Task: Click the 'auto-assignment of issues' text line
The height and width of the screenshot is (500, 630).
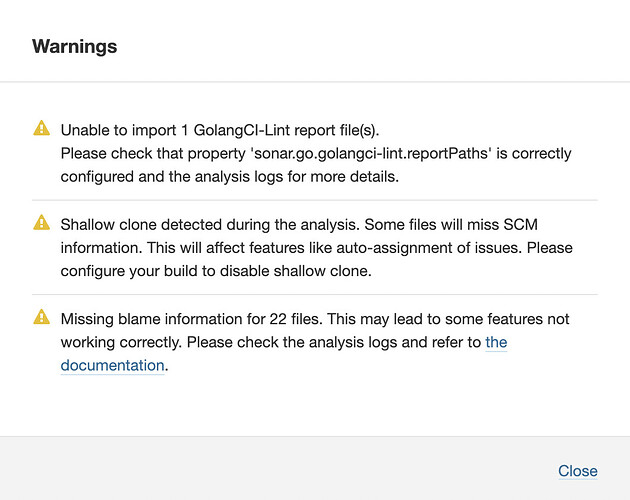Action: tap(380, 247)
